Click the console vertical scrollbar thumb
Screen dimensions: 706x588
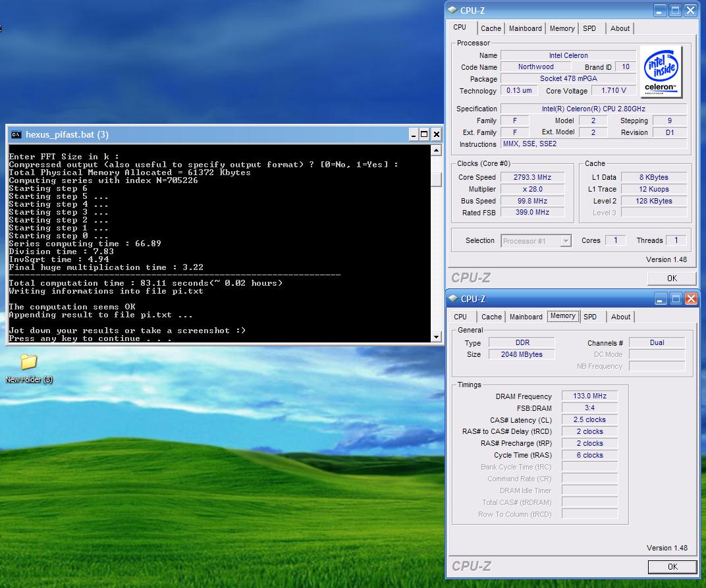pos(436,179)
